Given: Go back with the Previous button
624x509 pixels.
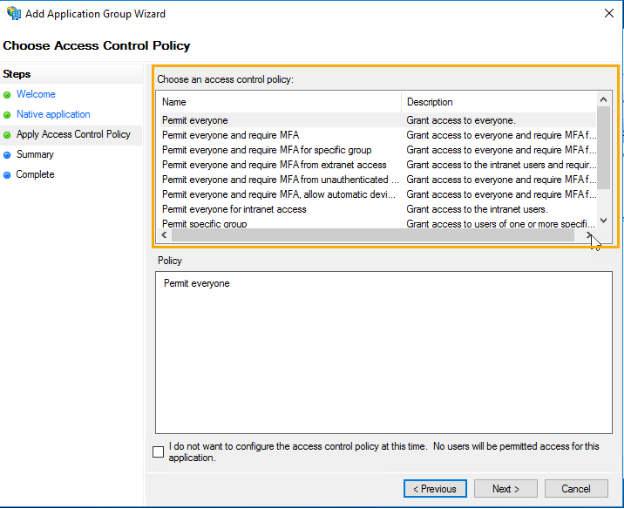Looking at the screenshot, I should (435, 489).
